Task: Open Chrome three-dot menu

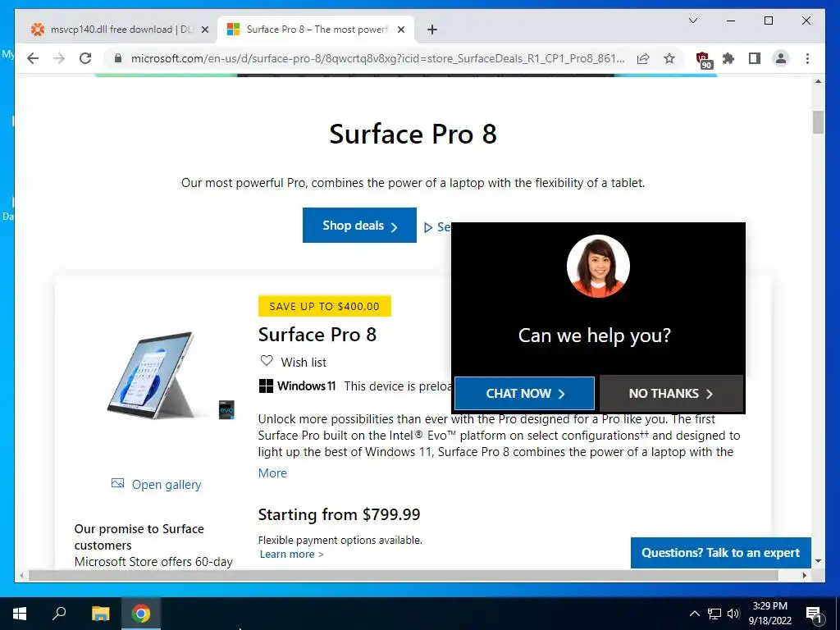Action: (x=807, y=58)
